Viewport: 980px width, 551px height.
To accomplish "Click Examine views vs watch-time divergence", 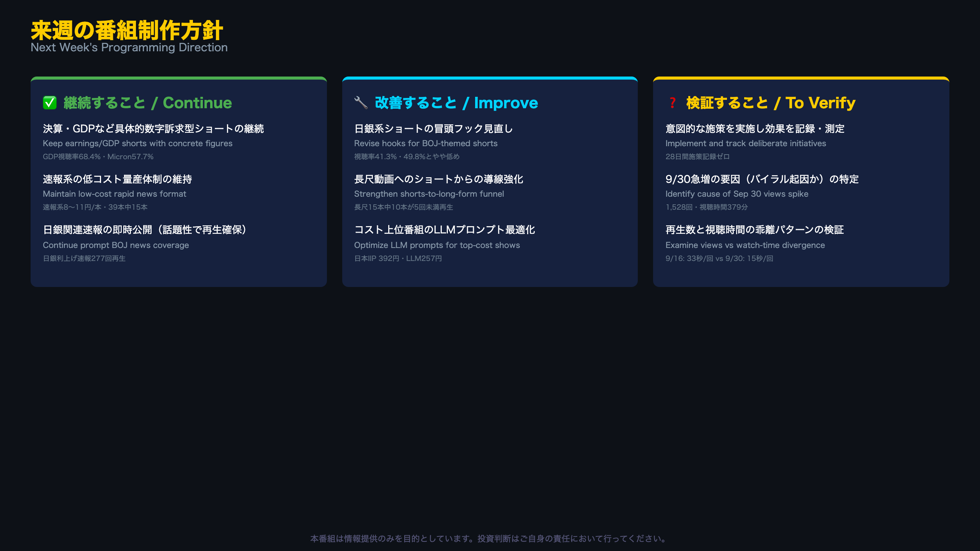I will coord(745,245).
